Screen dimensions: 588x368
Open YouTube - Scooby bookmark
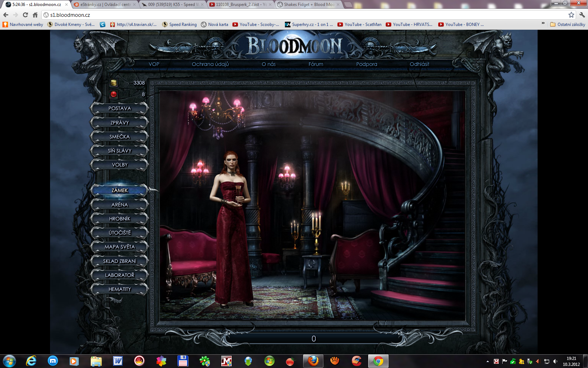[256, 25]
